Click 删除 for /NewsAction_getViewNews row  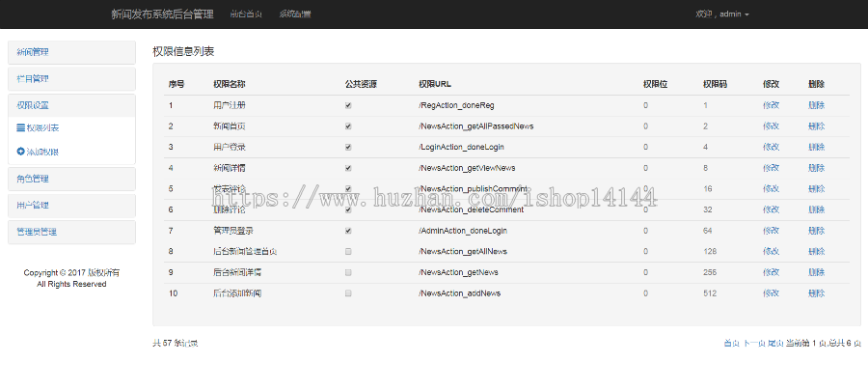(x=817, y=168)
